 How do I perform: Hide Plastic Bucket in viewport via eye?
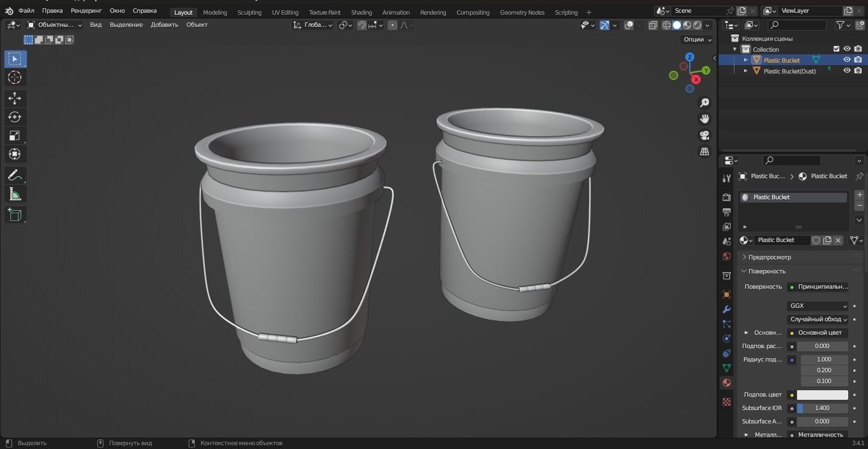pos(847,60)
